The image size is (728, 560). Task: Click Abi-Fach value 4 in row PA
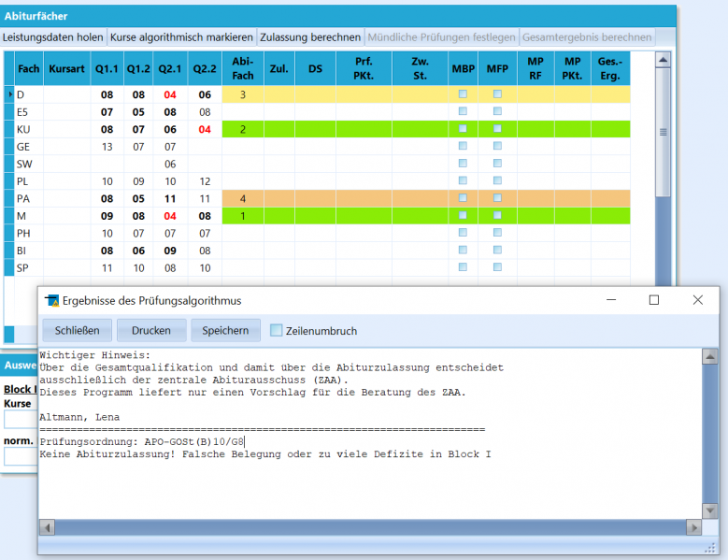[243, 199]
